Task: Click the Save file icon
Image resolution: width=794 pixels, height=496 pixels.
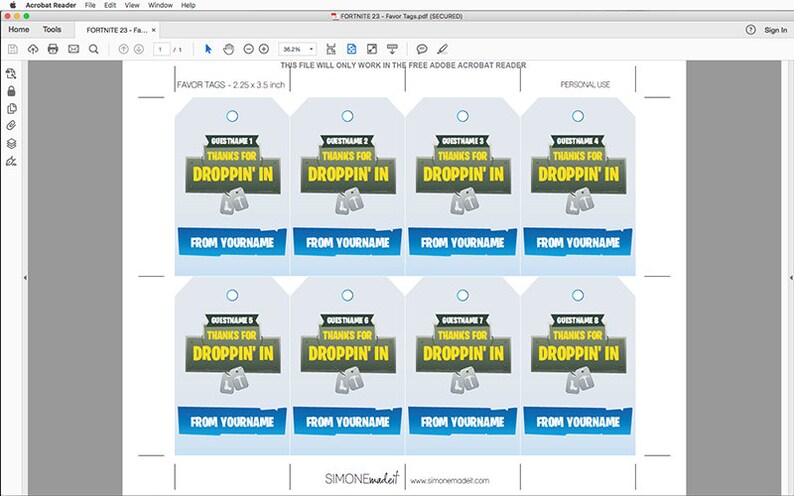Action: click(x=13, y=49)
